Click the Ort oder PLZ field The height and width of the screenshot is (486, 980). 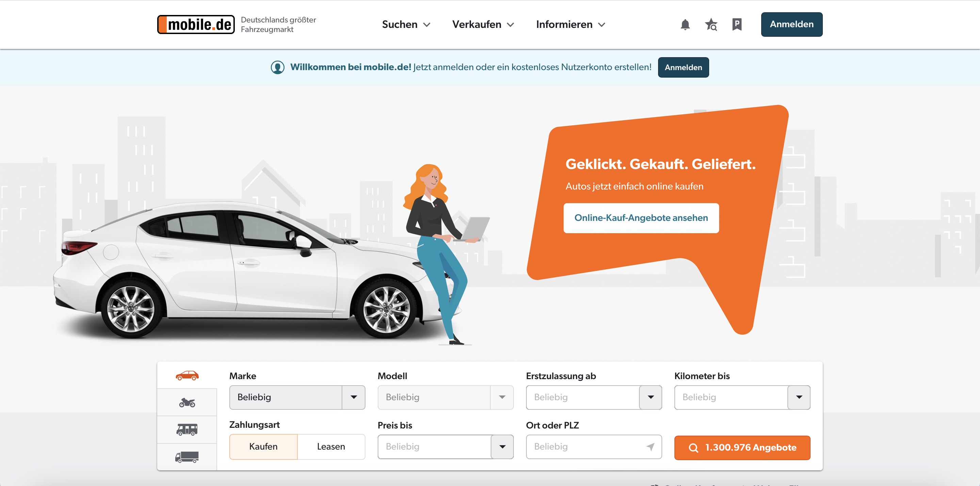point(594,447)
